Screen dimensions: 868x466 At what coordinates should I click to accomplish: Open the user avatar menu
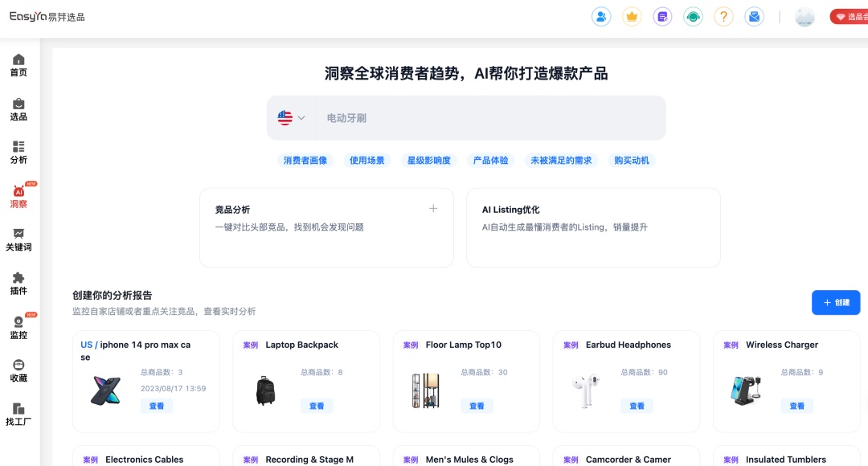click(x=805, y=17)
